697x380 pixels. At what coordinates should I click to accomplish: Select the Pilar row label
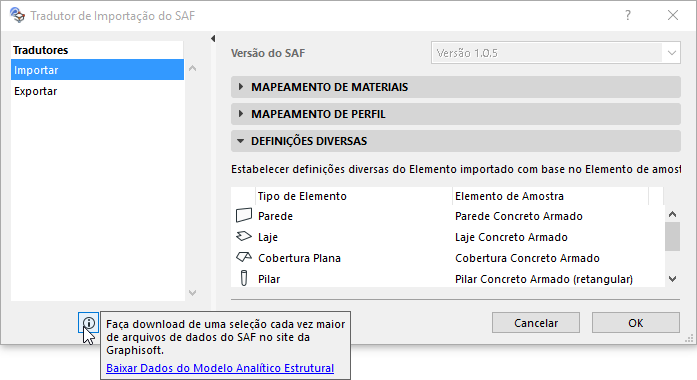[x=269, y=279]
